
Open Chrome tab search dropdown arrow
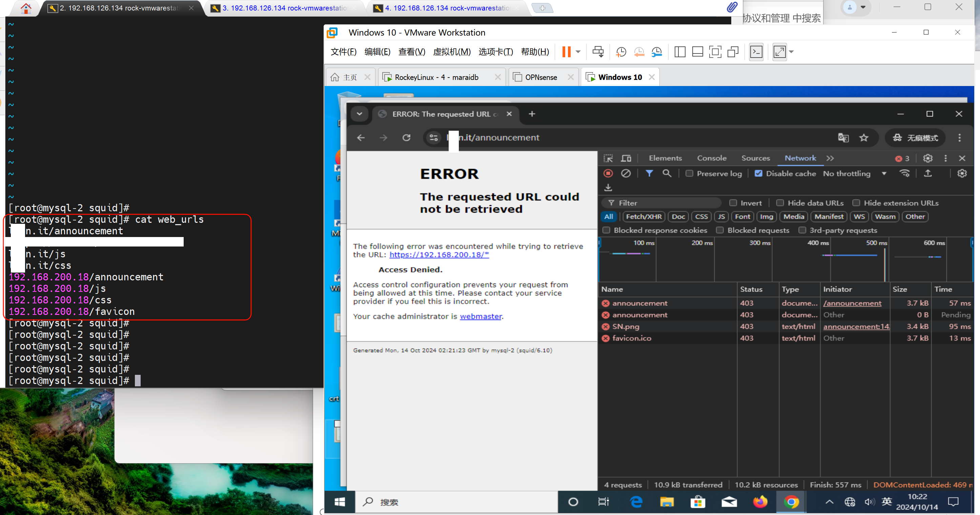pyautogui.click(x=359, y=114)
